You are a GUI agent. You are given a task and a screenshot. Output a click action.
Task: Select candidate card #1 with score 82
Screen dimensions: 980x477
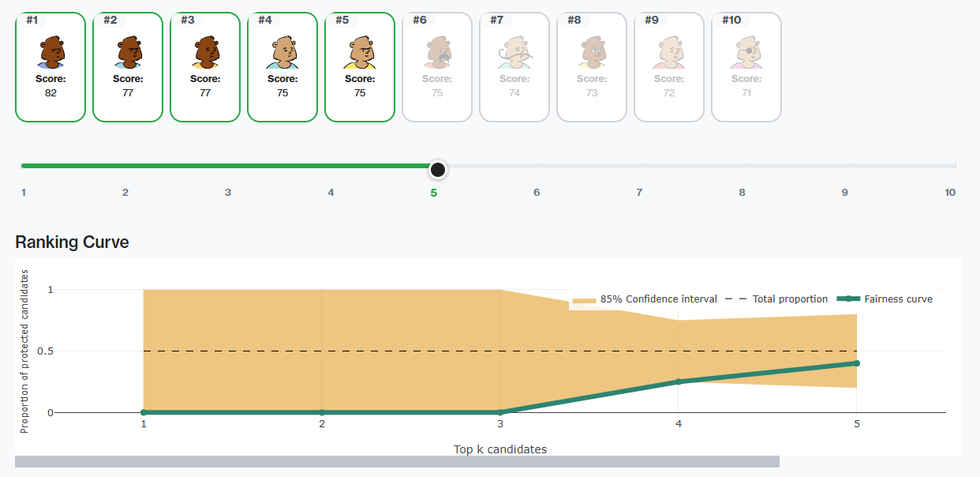[50, 67]
